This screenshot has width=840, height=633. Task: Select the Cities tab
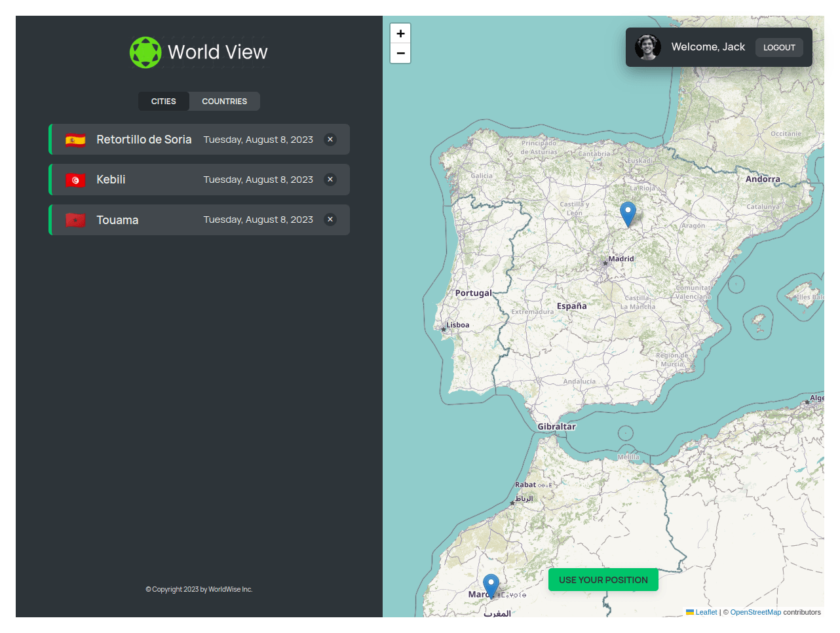pos(163,102)
